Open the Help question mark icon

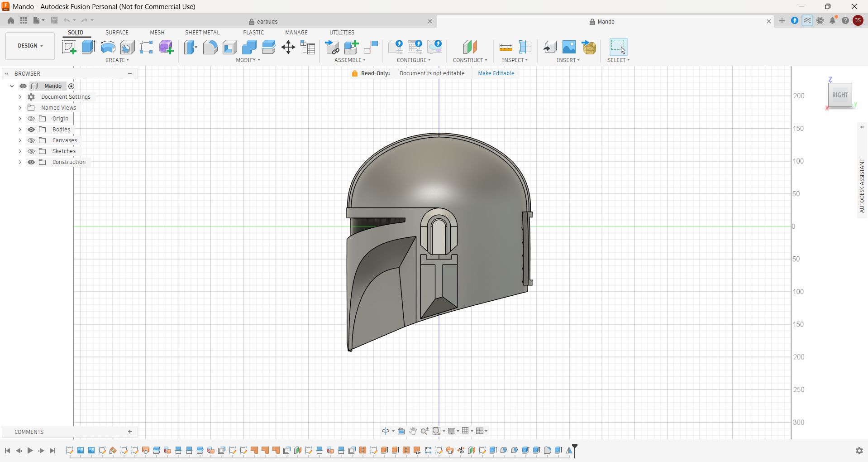click(x=845, y=20)
